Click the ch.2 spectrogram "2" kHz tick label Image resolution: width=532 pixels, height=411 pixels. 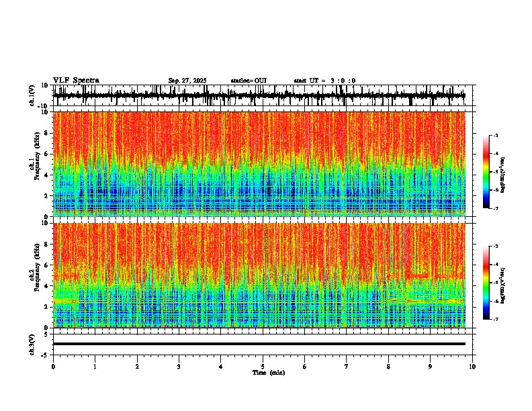tap(46, 307)
